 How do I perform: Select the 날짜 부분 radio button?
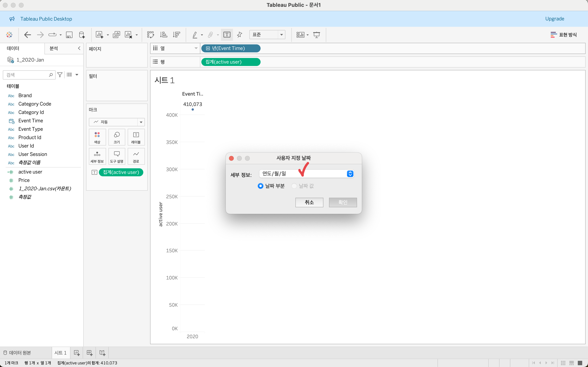click(260, 186)
